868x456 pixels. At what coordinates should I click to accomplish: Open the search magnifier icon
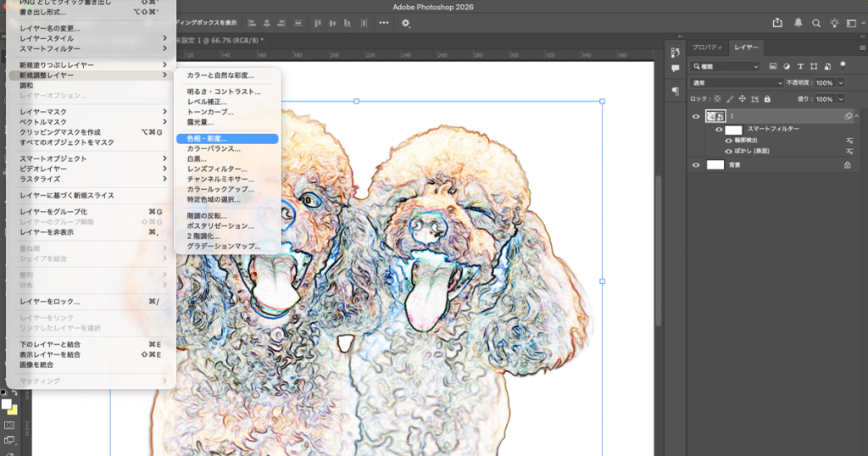pos(816,23)
